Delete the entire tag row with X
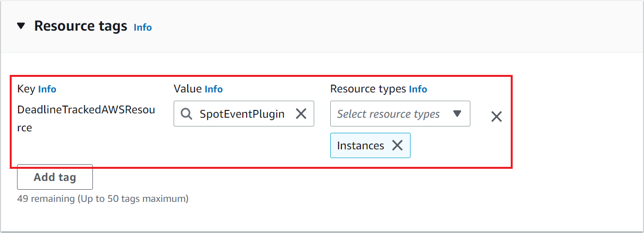Viewport: 644px width, 233px height. [496, 117]
